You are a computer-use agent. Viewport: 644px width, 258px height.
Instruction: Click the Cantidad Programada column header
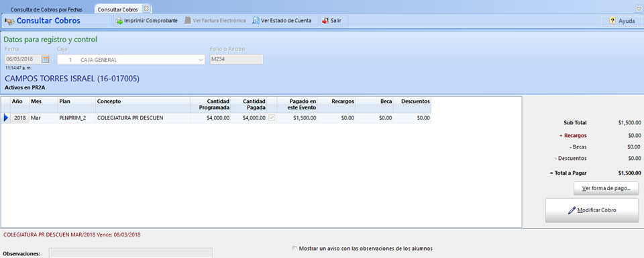pyautogui.click(x=211, y=105)
